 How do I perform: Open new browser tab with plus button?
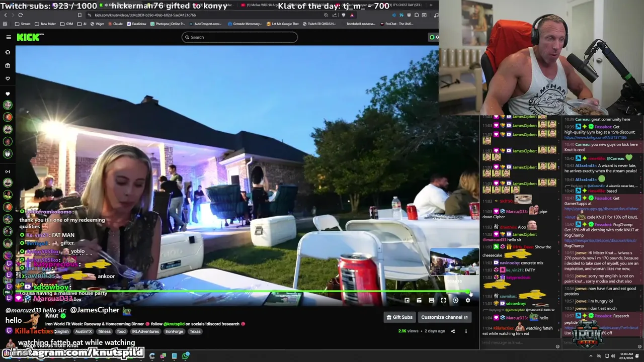(x=431, y=5)
